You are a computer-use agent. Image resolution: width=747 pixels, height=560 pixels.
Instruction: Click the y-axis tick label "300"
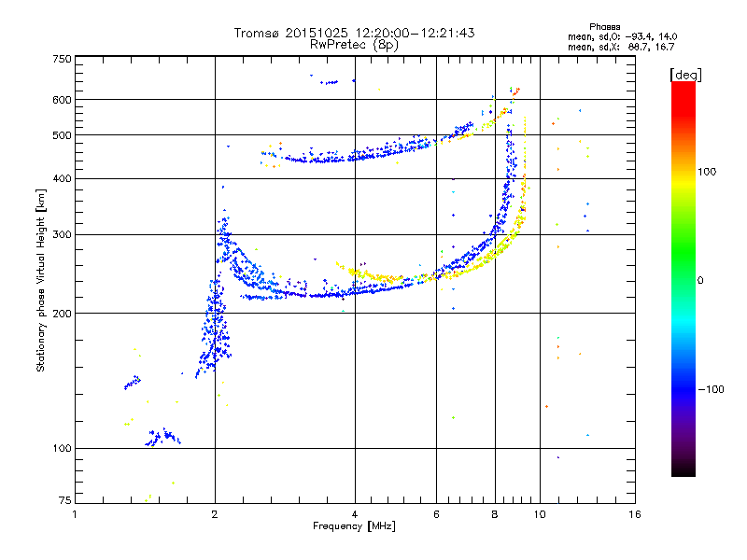pyautogui.click(x=62, y=235)
